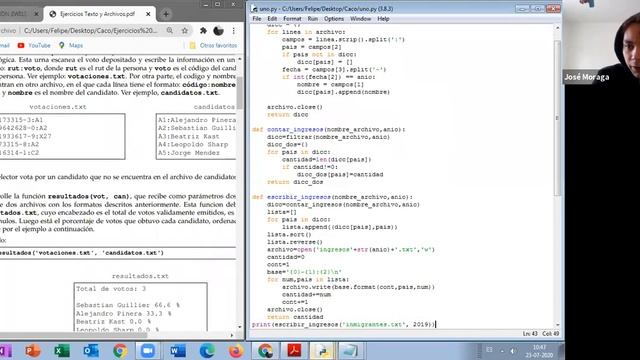640x360 pixels.
Task: Open Word from the taskbar
Action: [178, 351]
